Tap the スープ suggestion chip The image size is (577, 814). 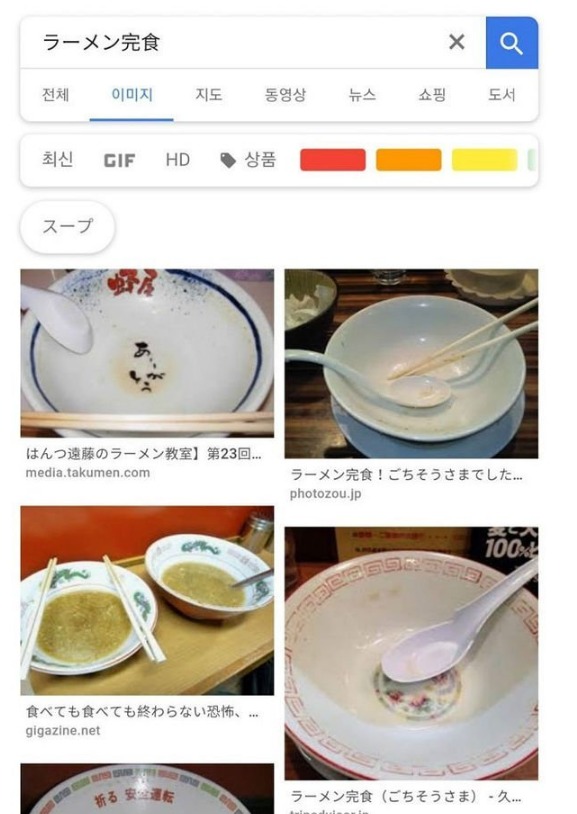pos(68,226)
